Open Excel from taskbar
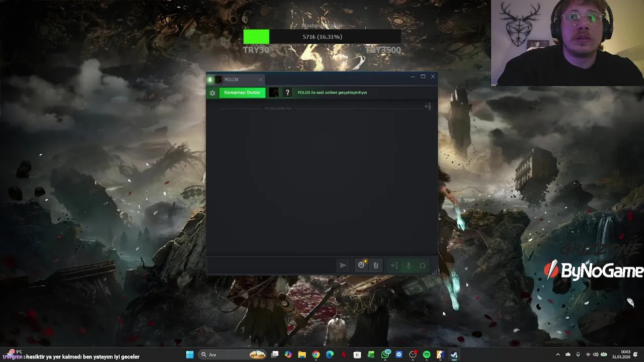The width and height of the screenshot is (644, 362). pos(371,354)
